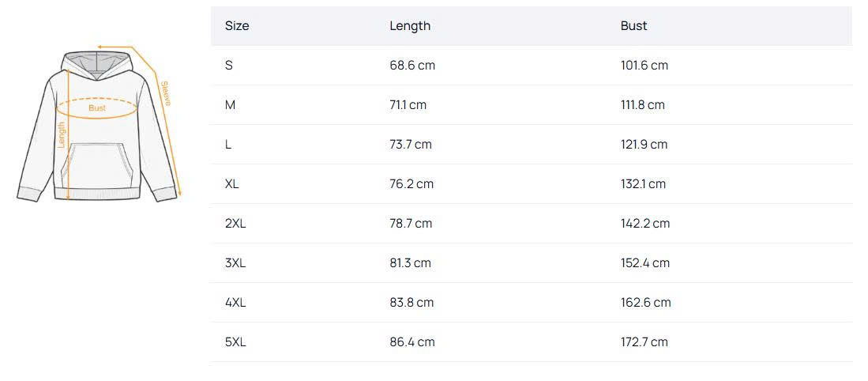The width and height of the screenshot is (868, 381).
Task: Click the 152.4 cm bust value
Action: [x=644, y=263]
